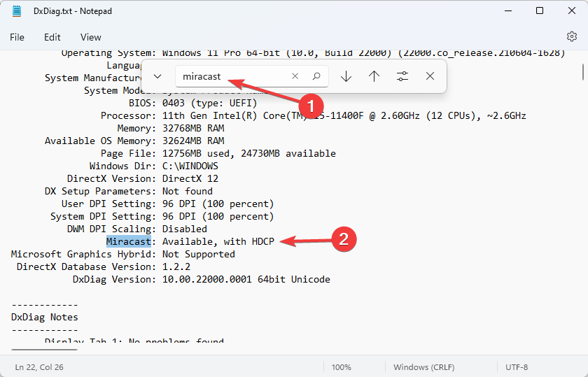Open the File menu
This screenshot has width=588, height=377.
point(17,37)
